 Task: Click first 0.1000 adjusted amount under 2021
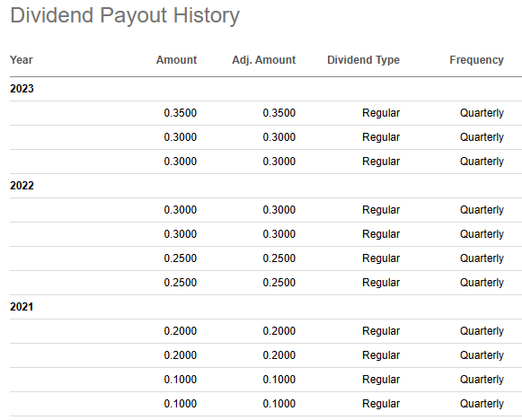(279, 380)
